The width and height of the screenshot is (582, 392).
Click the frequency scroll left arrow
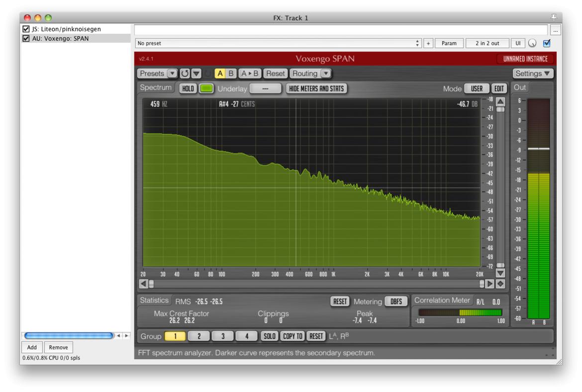click(144, 284)
